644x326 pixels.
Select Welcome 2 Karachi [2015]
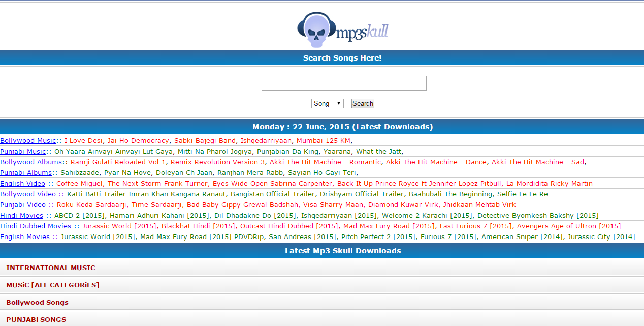coord(427,215)
